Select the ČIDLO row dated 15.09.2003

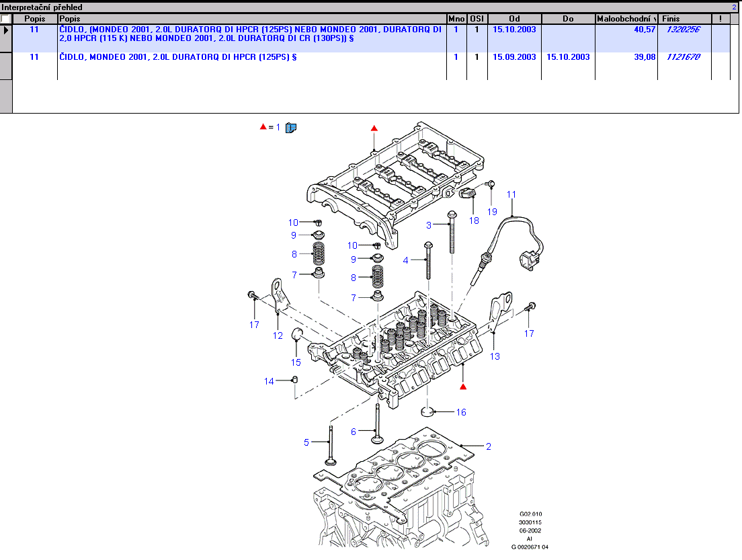pyautogui.click(x=178, y=57)
